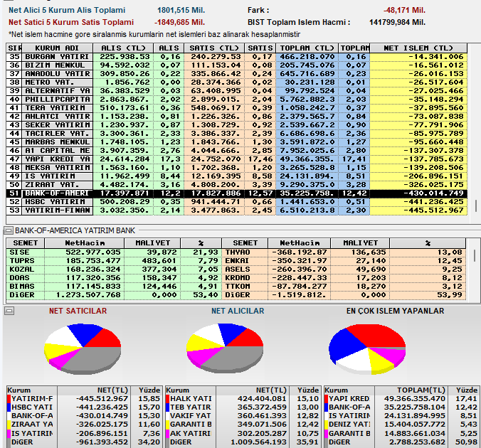Select the BIZIM MENKUL row
481x448 pixels.
coord(236,65)
